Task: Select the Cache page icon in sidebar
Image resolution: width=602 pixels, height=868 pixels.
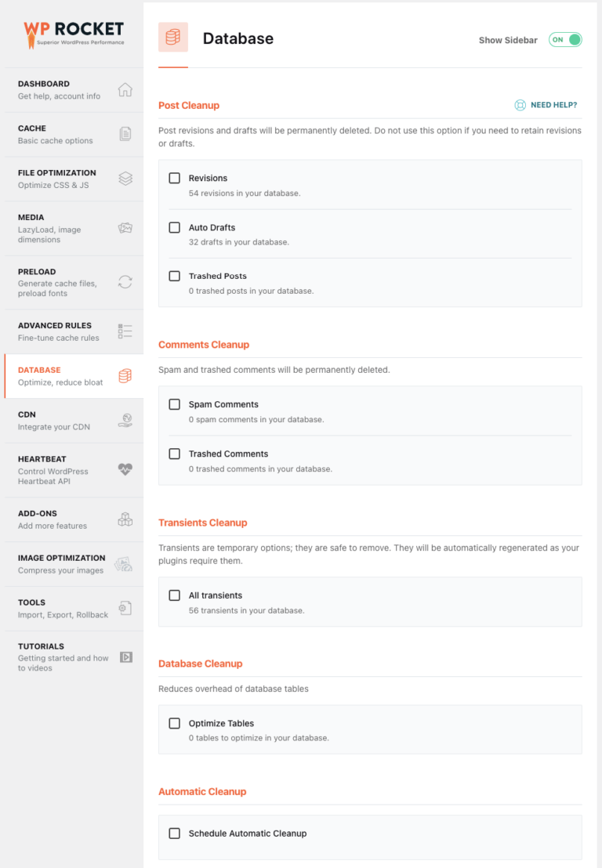Action: click(125, 134)
